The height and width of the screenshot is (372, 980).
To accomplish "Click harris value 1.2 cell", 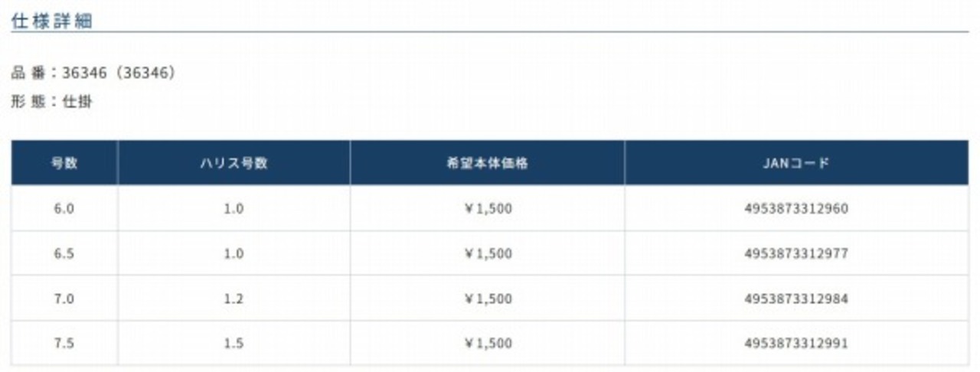I will [234, 299].
